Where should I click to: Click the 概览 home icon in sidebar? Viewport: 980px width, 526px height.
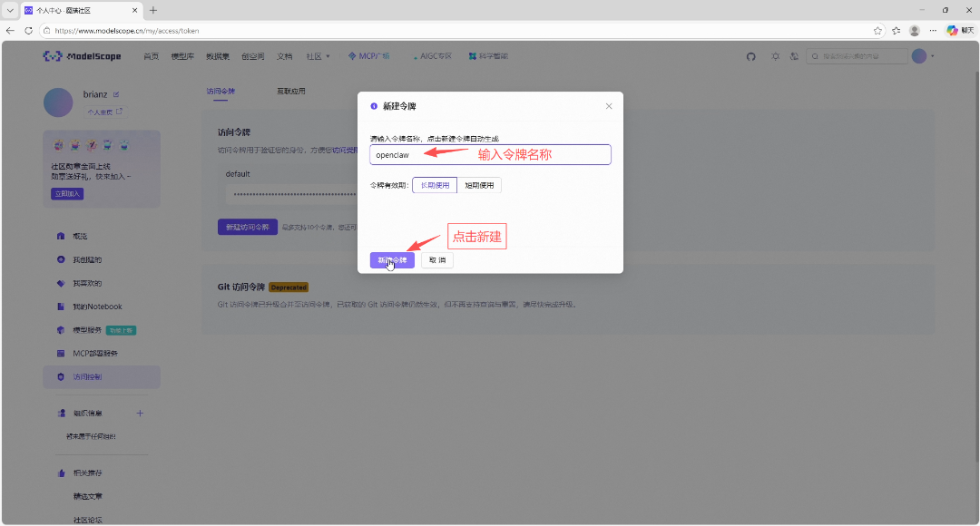click(61, 236)
